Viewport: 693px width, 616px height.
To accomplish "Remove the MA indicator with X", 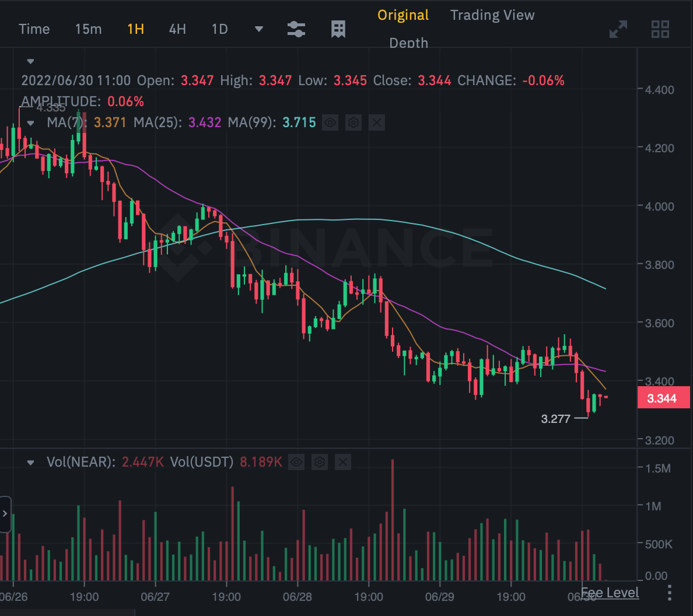I will 377,123.
